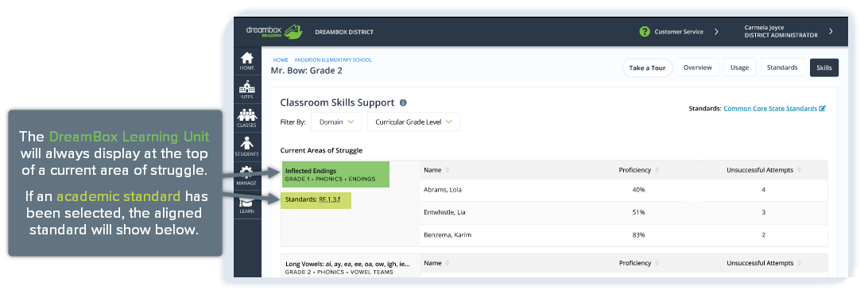Select student Entwhistle, Lia
868x290 pixels.
pos(444,212)
